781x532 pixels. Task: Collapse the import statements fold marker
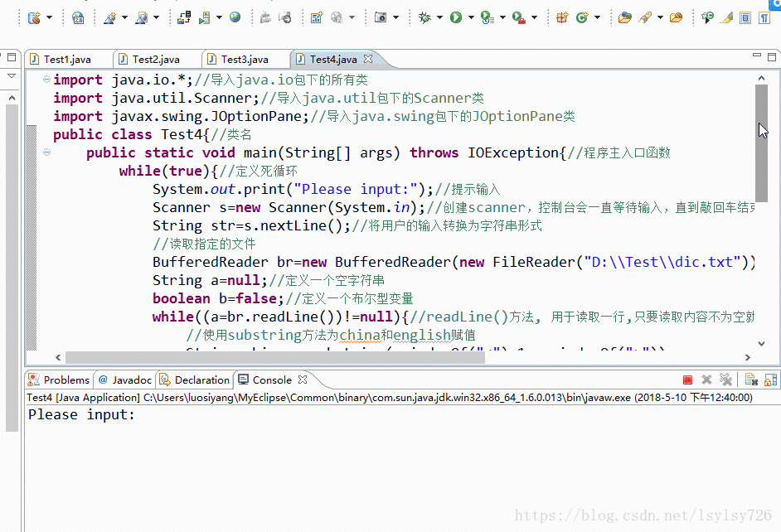pyautogui.click(x=46, y=79)
